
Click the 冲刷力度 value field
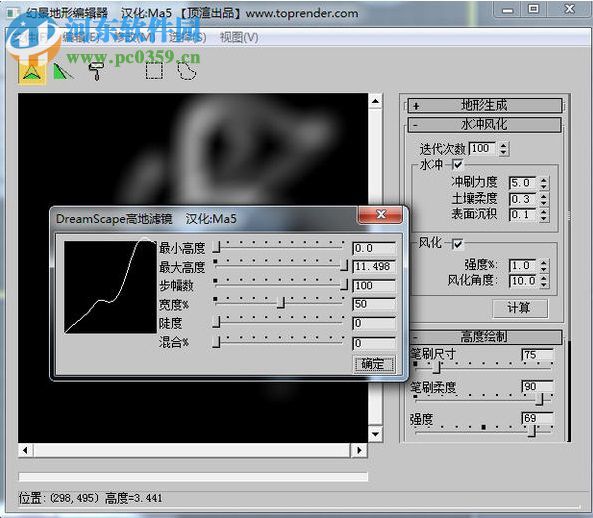pos(523,183)
